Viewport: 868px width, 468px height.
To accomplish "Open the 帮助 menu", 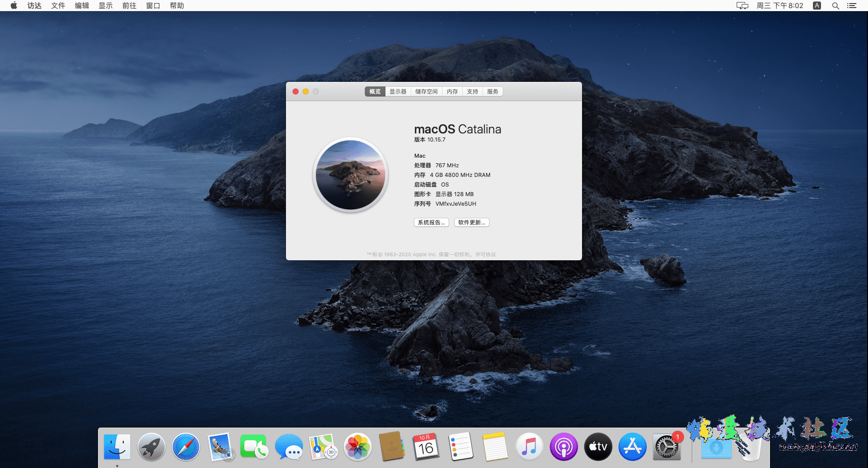I will click(177, 6).
